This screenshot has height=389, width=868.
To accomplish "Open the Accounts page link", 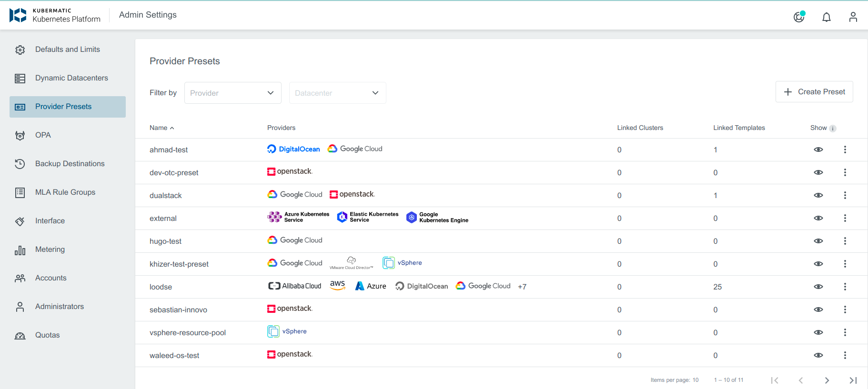I will click(x=68, y=278).
